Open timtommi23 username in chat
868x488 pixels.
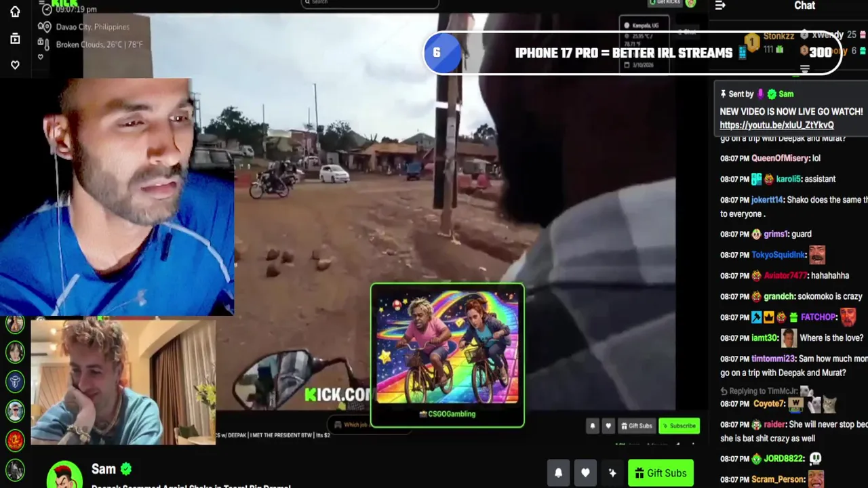coord(773,359)
